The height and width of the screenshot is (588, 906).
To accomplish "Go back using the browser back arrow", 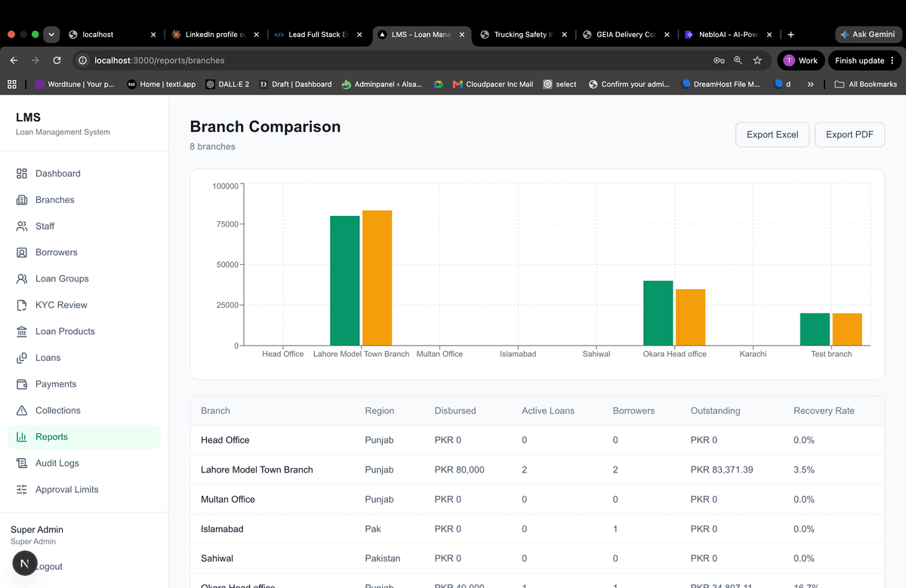I will [14, 60].
